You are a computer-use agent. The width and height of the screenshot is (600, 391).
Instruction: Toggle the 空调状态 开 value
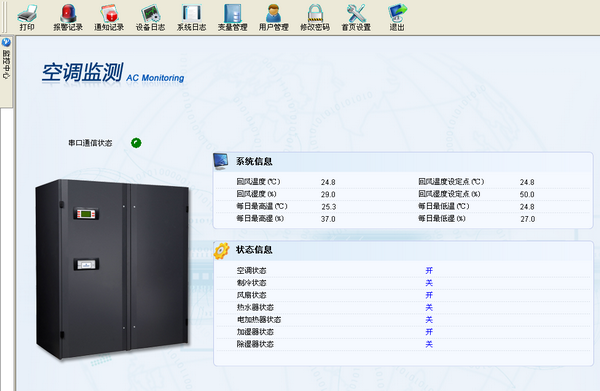pyautogui.click(x=429, y=270)
